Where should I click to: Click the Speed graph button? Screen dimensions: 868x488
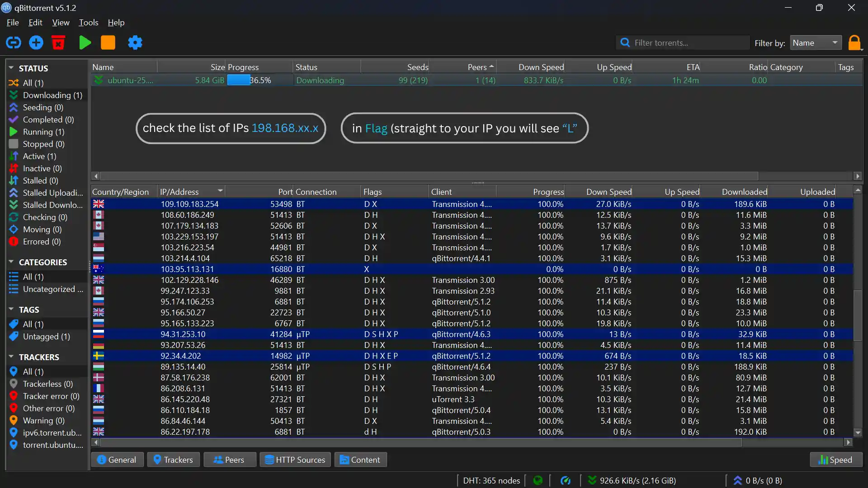[x=836, y=460]
